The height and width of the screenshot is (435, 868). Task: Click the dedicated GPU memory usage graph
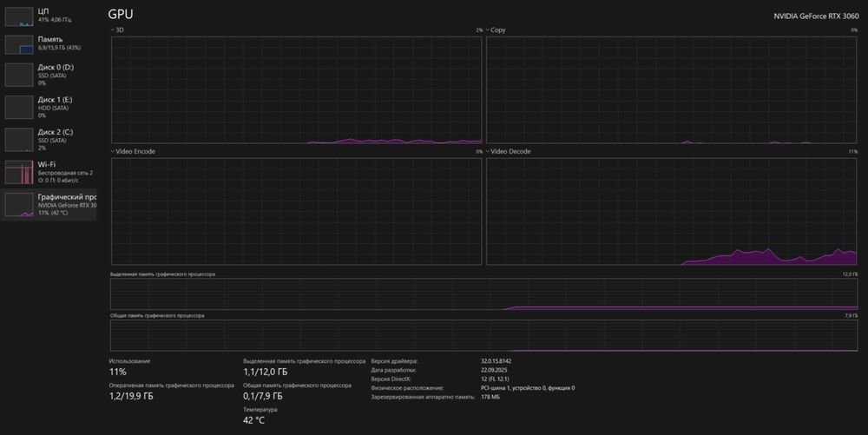point(483,293)
